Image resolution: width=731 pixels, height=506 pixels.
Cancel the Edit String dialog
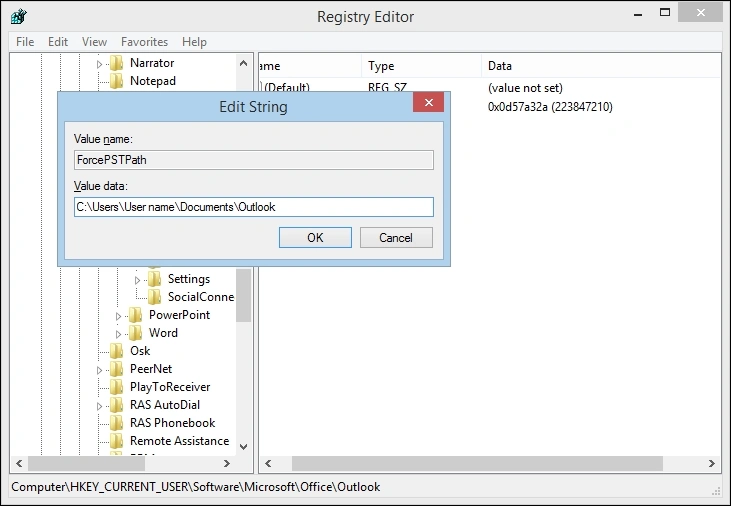click(x=396, y=238)
